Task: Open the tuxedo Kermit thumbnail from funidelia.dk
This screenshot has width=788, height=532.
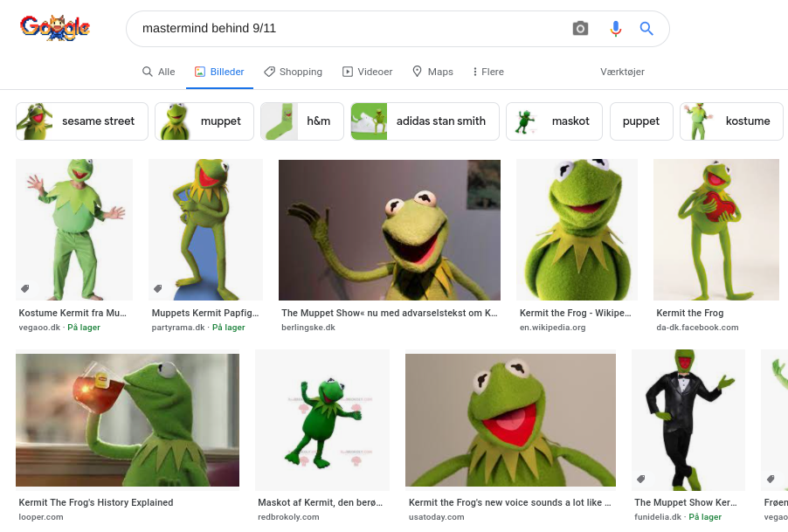Action: [x=688, y=419]
